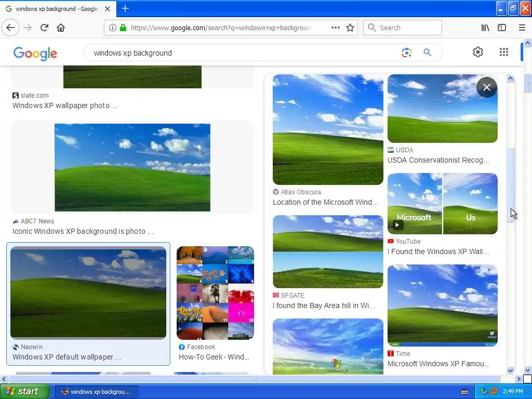Select the Neowin Bliss wallpaper thumbnail
Screen dimensions: 532x399
[x=88, y=292]
